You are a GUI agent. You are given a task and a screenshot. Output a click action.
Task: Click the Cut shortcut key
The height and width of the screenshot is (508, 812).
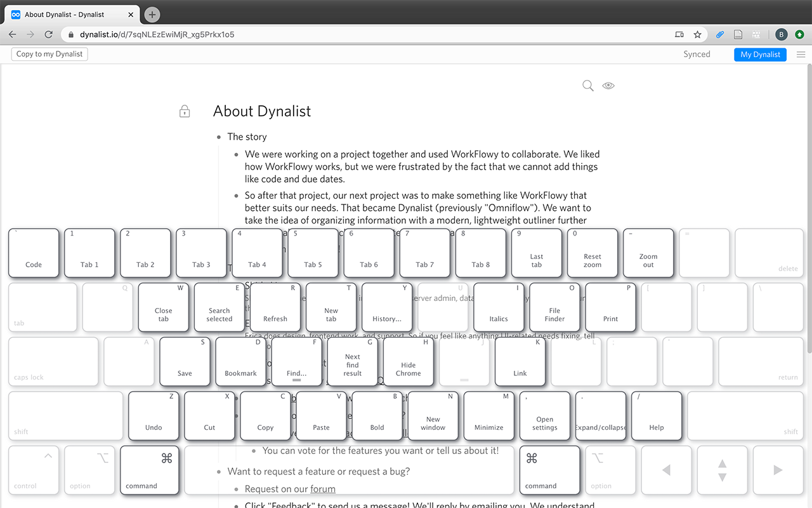tap(209, 416)
